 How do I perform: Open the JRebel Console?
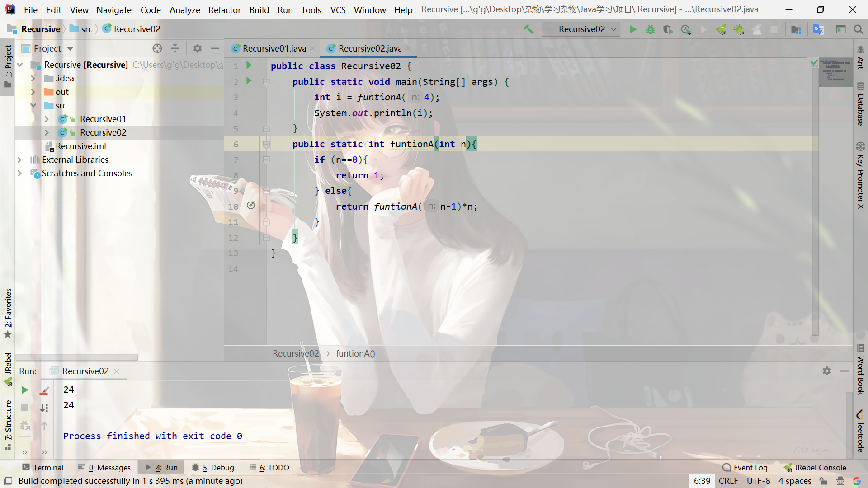click(815, 468)
